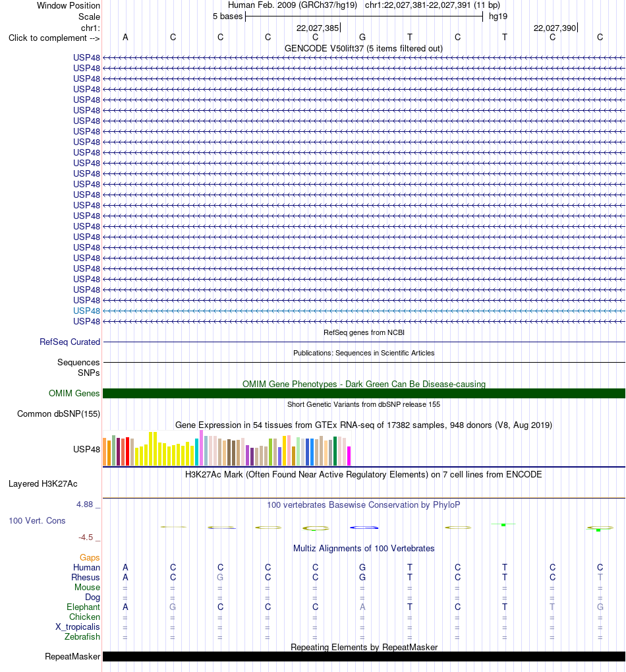Open 'Gene Expression in 54 tissues from GTEx' title

point(364,425)
